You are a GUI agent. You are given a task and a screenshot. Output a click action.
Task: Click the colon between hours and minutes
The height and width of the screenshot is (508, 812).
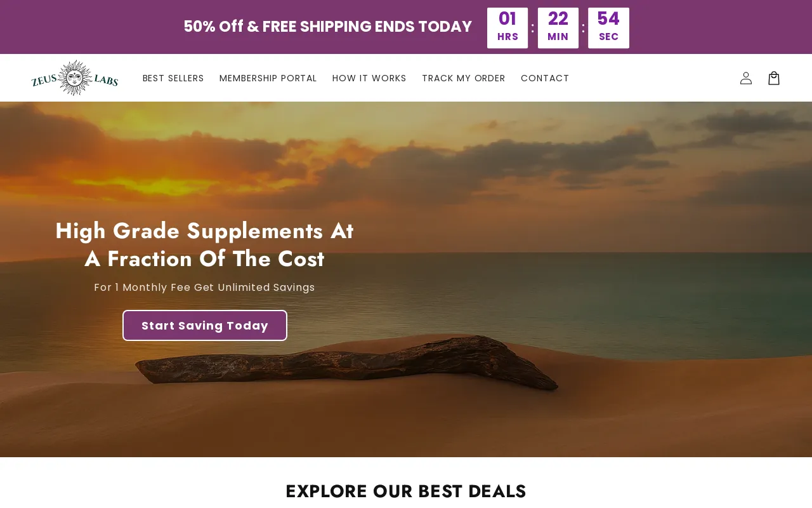tap(533, 27)
